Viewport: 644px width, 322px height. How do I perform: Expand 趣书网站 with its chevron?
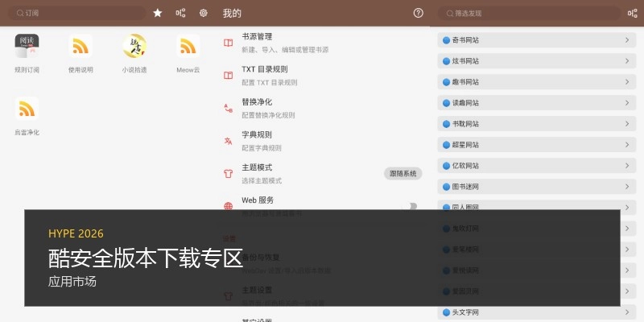point(627,82)
